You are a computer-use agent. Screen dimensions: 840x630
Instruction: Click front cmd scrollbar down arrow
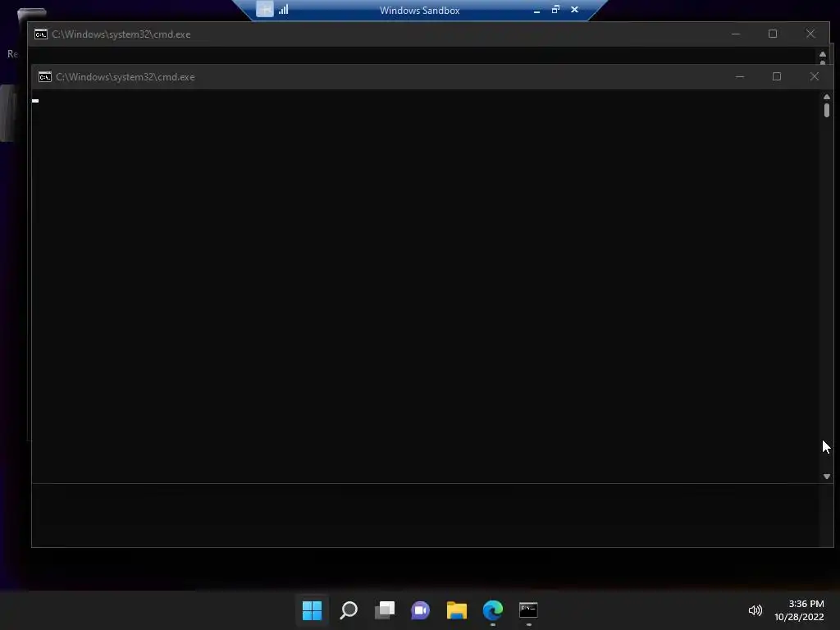(827, 477)
